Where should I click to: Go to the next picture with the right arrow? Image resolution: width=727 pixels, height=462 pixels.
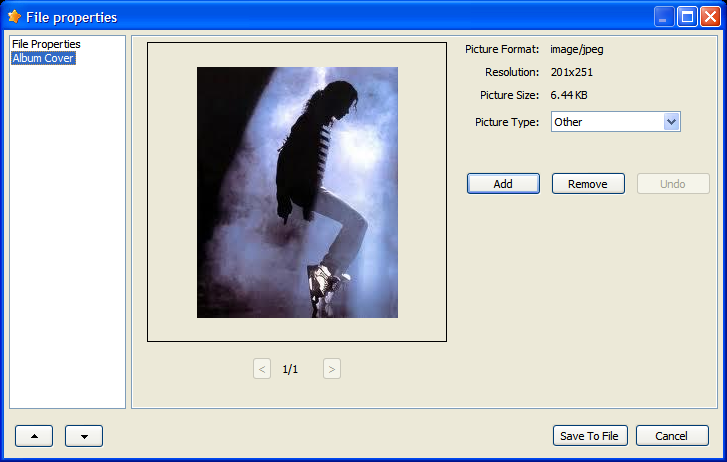tap(332, 369)
